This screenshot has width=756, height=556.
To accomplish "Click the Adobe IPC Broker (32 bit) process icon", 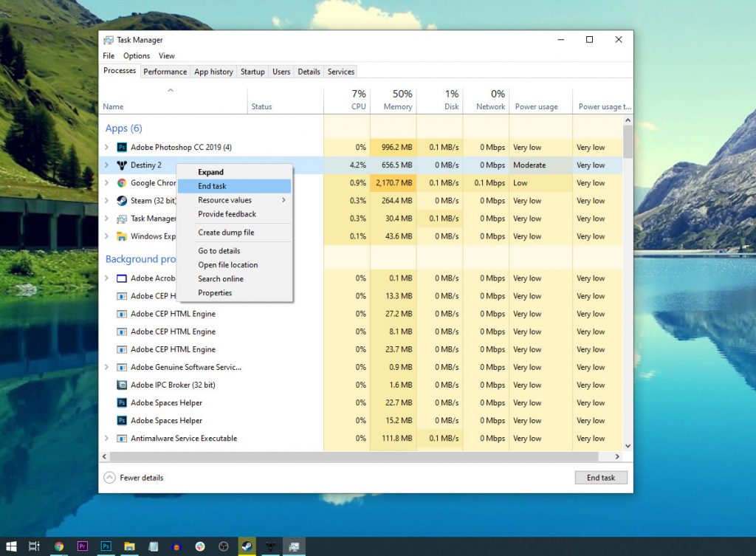I will click(x=122, y=385).
